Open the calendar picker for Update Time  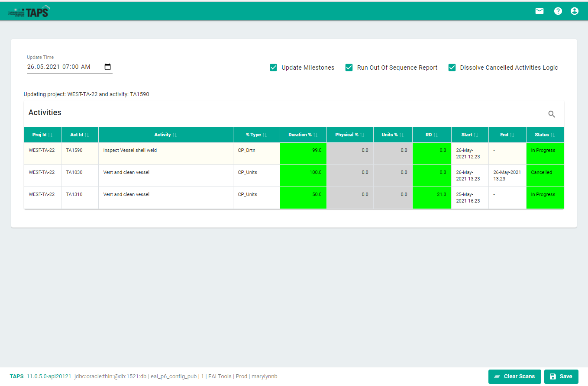click(108, 67)
